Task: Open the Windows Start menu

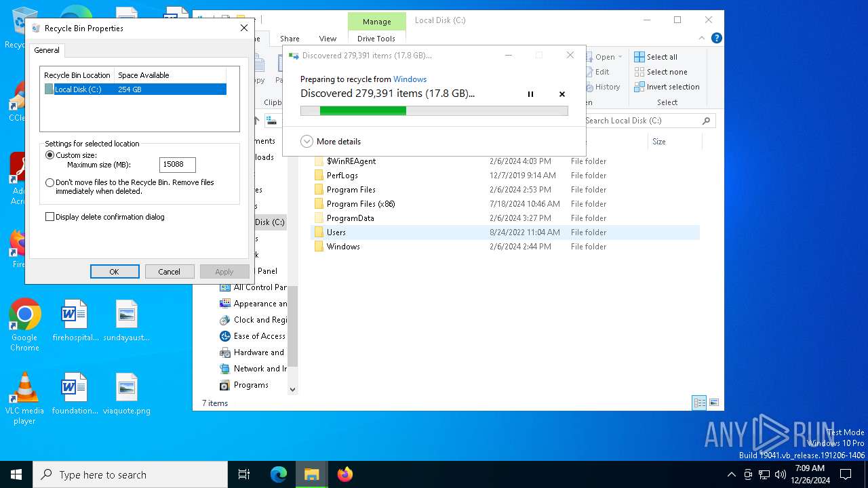Action: 16,474
